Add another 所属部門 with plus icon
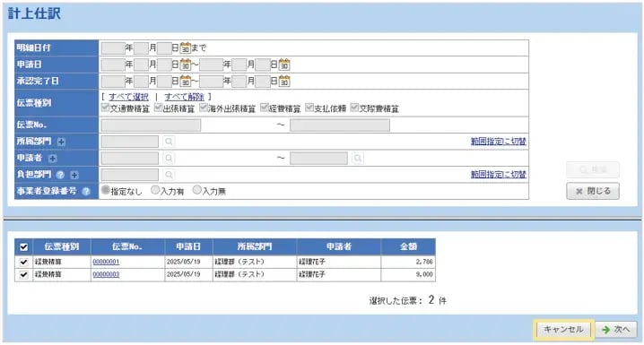The width and height of the screenshot is (644, 345). [x=61, y=142]
